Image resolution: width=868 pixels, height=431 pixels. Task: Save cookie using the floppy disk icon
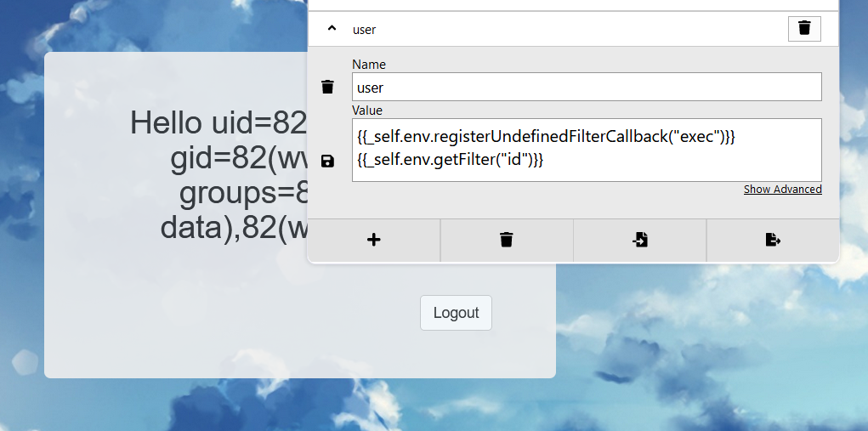pos(327,161)
